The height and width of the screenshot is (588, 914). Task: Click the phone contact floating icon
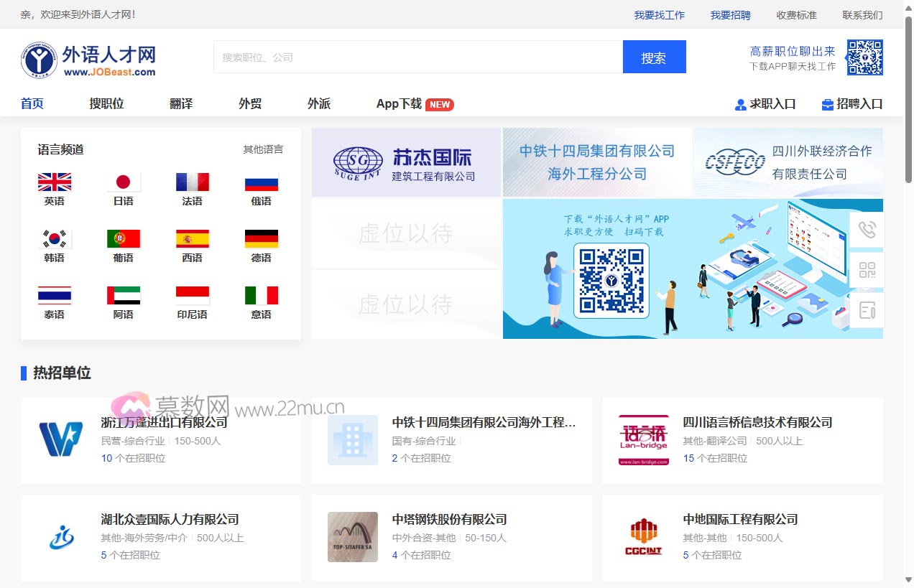(x=867, y=230)
